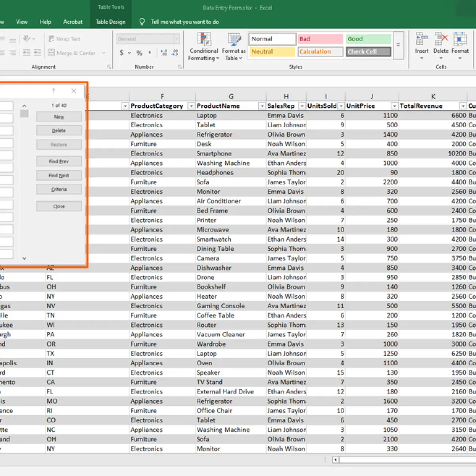Apply Comma Style formatting
This screenshot has width=476, height=476.
[150, 53]
